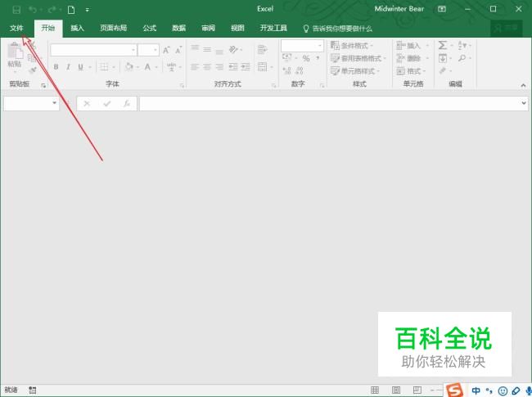The height and width of the screenshot is (397, 532).
Task: Collapse the ribbon with the up chevron
Action: coord(523,85)
